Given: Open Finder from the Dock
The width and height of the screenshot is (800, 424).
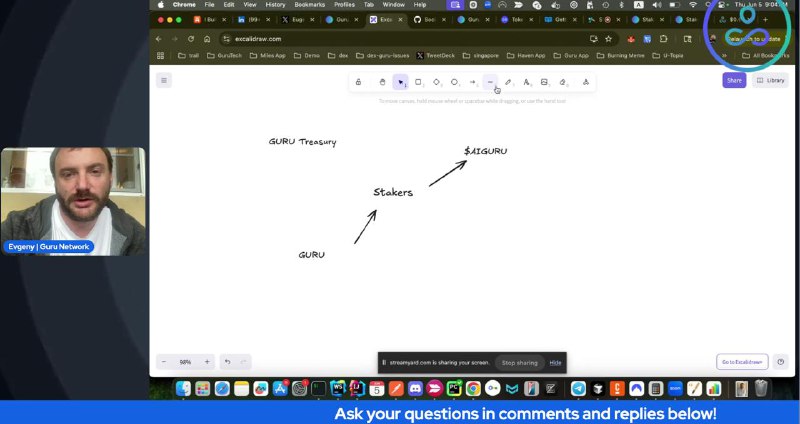Looking at the screenshot, I should (183, 389).
